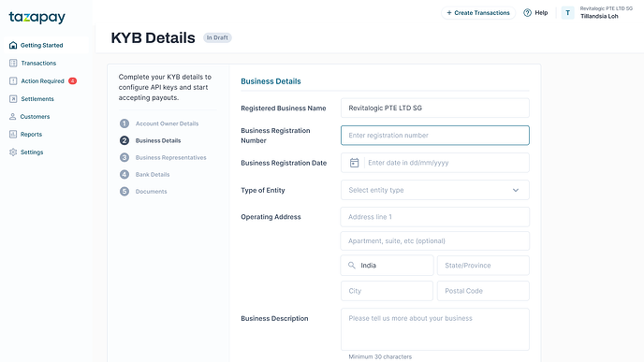
Task: Click the Business Details section heading
Action: 271,81
